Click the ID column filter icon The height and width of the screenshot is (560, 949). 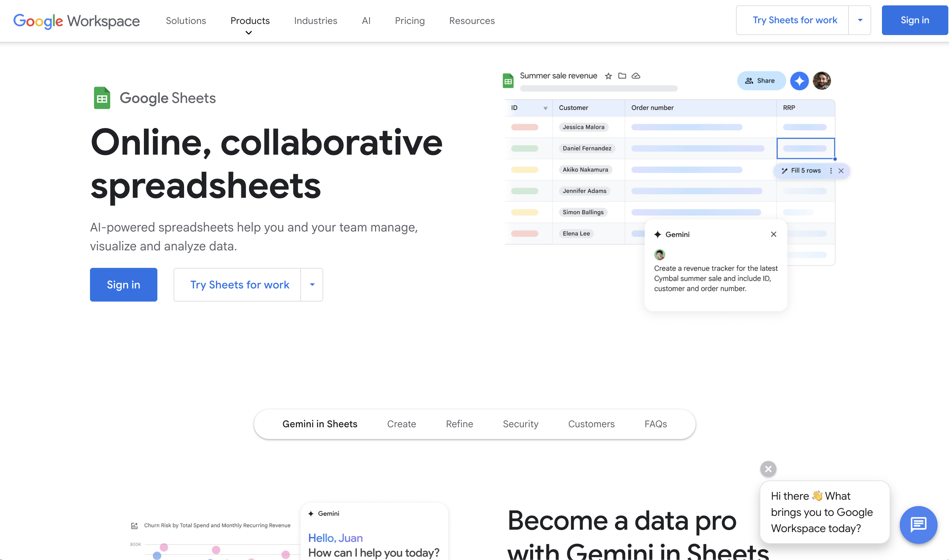click(x=545, y=108)
